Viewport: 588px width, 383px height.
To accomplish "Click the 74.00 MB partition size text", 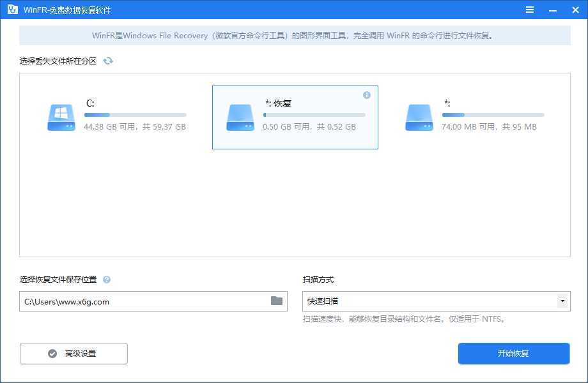I will [489, 127].
